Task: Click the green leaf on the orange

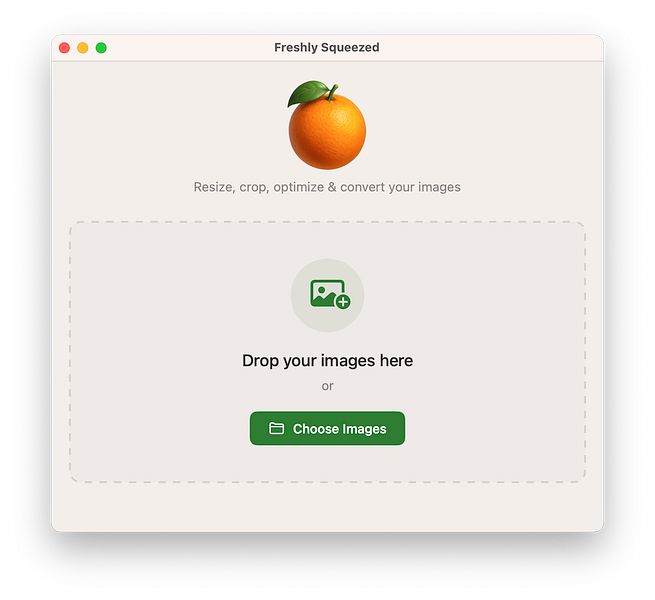Action: click(x=308, y=93)
